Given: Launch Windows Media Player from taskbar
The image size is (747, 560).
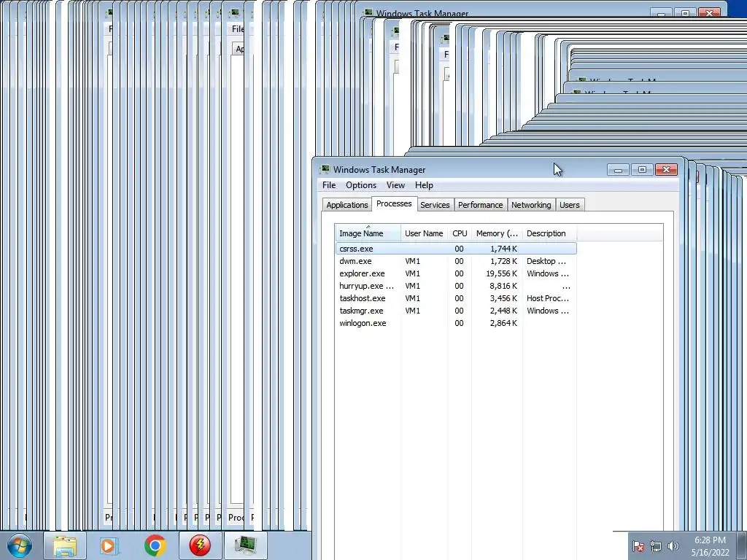Looking at the screenshot, I should pos(109,545).
